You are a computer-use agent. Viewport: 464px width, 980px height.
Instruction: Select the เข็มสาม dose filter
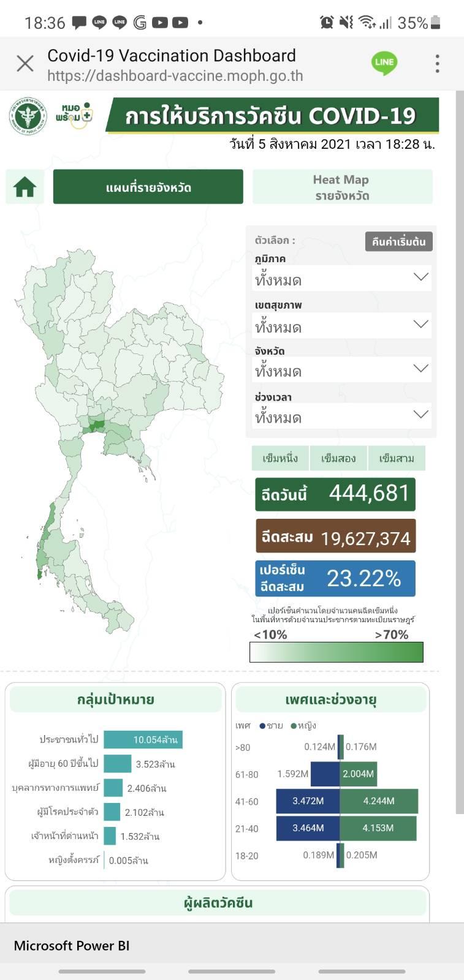pos(397,458)
